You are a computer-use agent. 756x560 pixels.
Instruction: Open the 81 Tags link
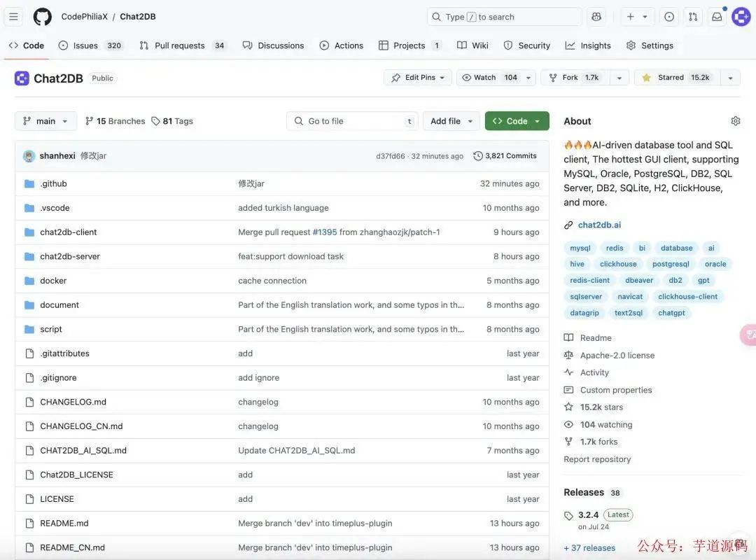tap(173, 121)
